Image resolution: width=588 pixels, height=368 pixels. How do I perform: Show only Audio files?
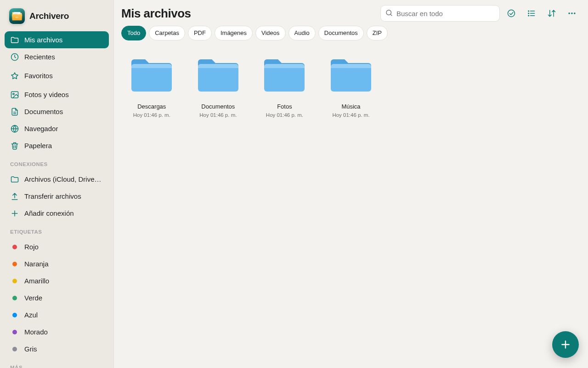pos(302,33)
